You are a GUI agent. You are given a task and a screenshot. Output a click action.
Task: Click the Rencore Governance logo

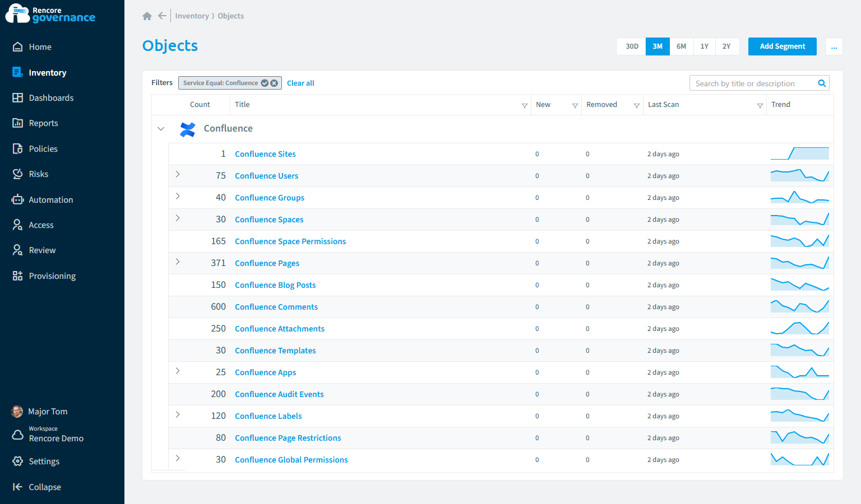[x=50, y=14]
